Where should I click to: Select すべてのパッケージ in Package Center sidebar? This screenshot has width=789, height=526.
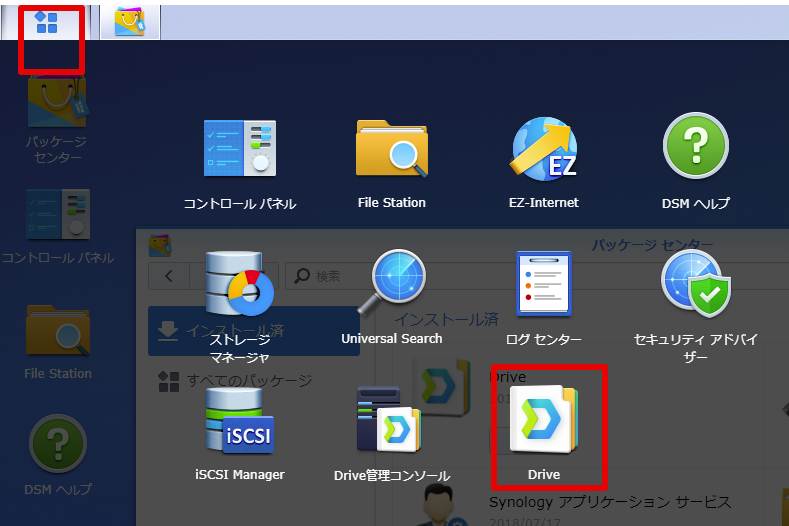tap(235, 381)
